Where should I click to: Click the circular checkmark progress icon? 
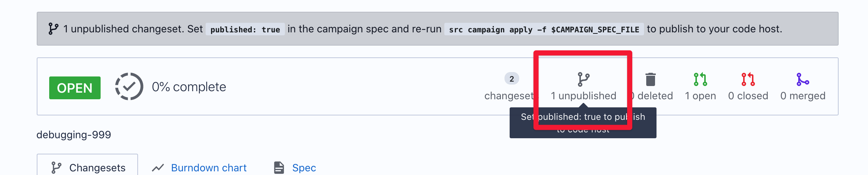(x=129, y=87)
